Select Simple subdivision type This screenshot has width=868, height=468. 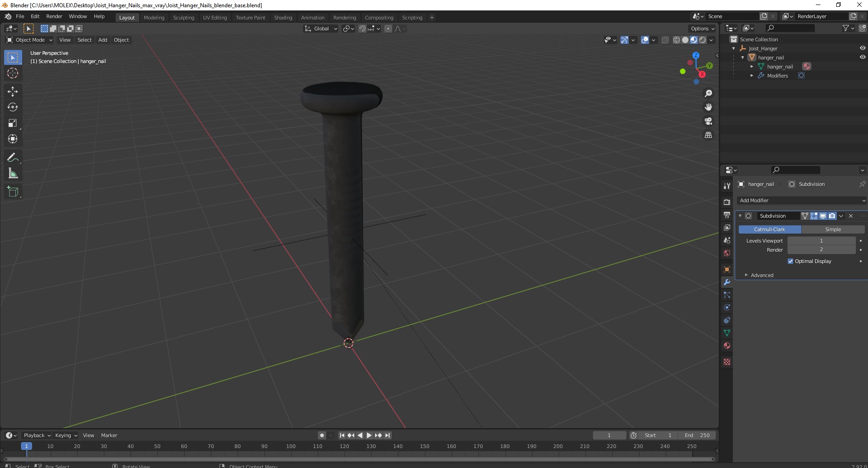click(833, 229)
